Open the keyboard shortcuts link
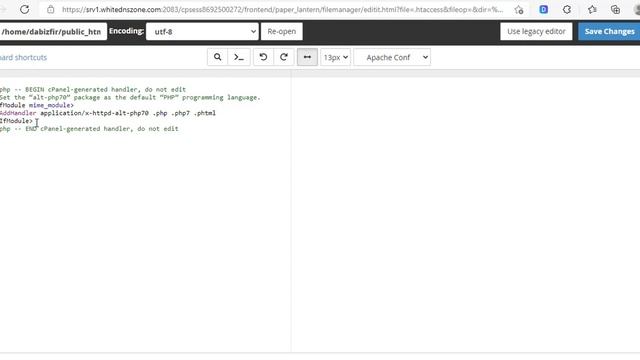Screen dimensions: 640x360 23,58
